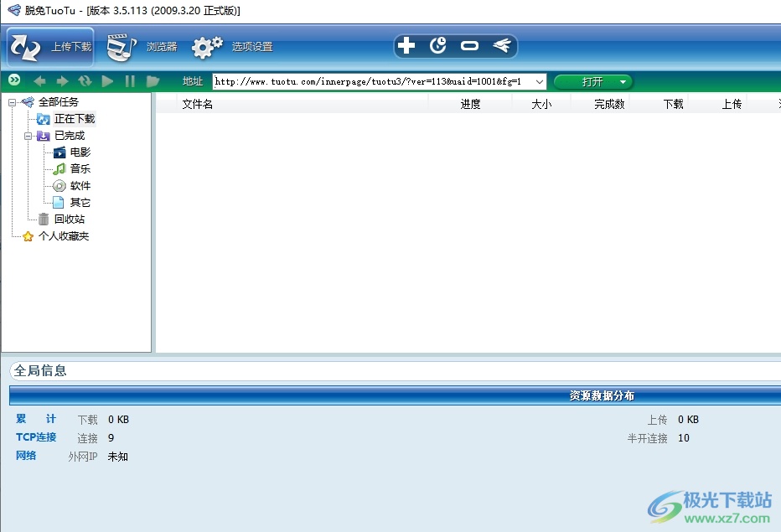Screen dimensions: 781x532
Task: Click the refresh arrows icon
Action: 85,80
